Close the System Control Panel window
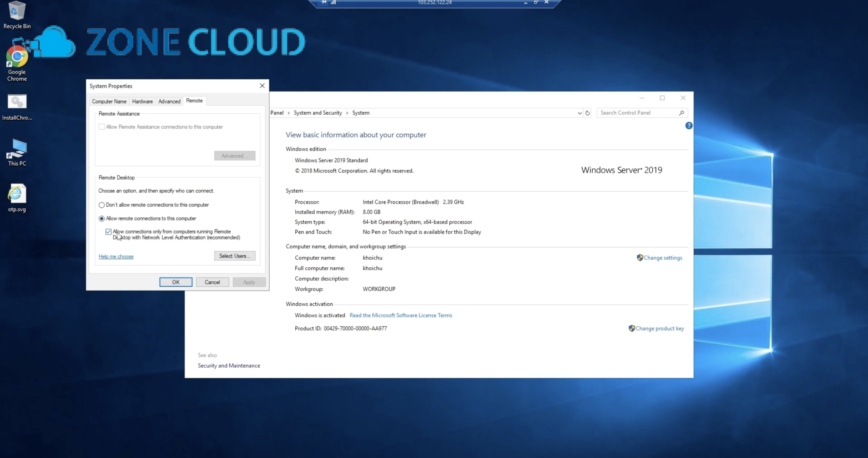Image resolution: width=868 pixels, height=458 pixels. pos(683,98)
